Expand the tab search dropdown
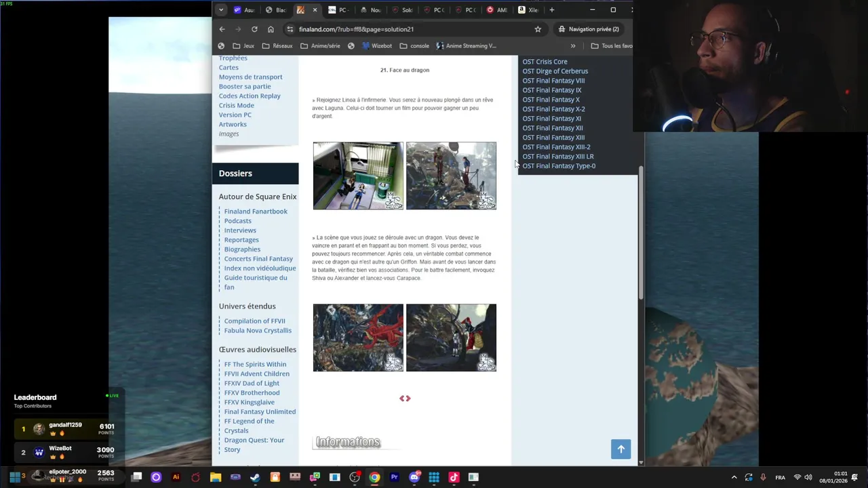This screenshot has width=868, height=488. 220,10
